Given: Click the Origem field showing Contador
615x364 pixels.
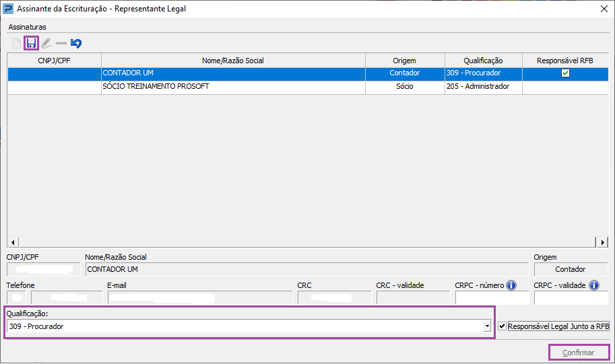Looking at the screenshot, I should (x=571, y=269).
